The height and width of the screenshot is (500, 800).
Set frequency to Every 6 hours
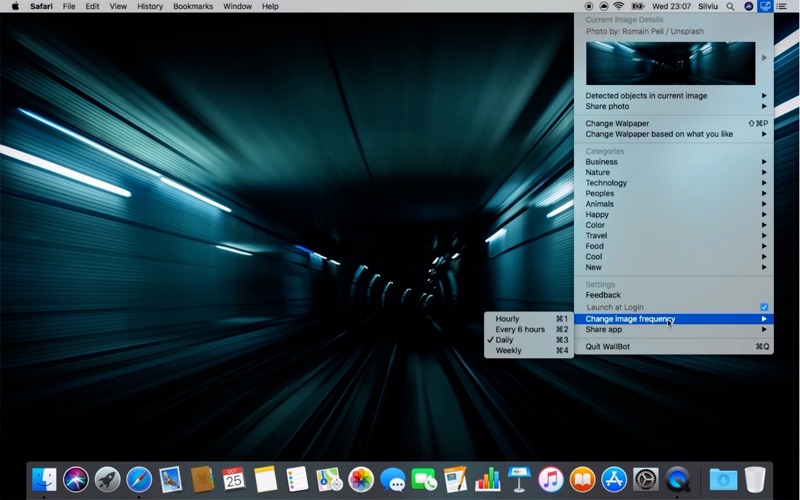coord(520,330)
